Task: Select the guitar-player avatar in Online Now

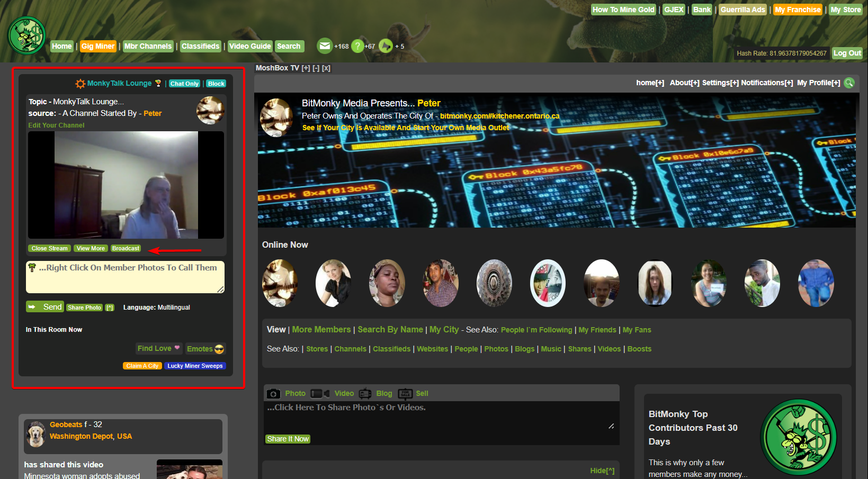Action: (x=280, y=283)
